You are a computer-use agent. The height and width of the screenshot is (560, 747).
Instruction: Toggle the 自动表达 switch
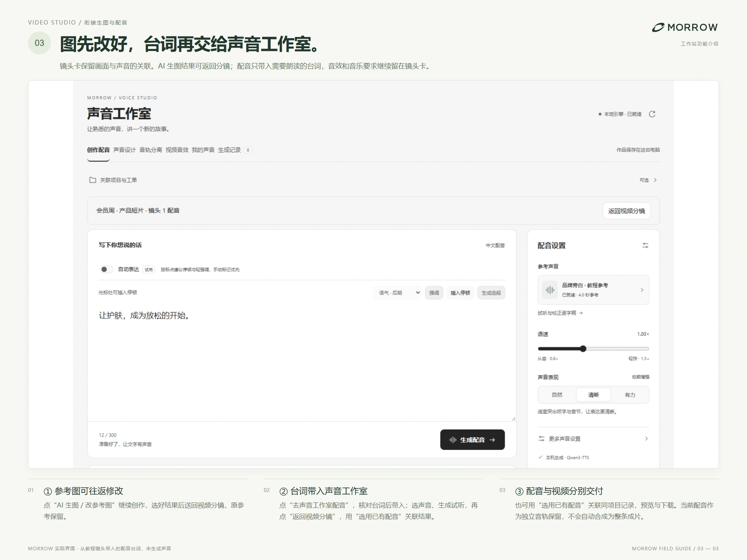coord(106,269)
